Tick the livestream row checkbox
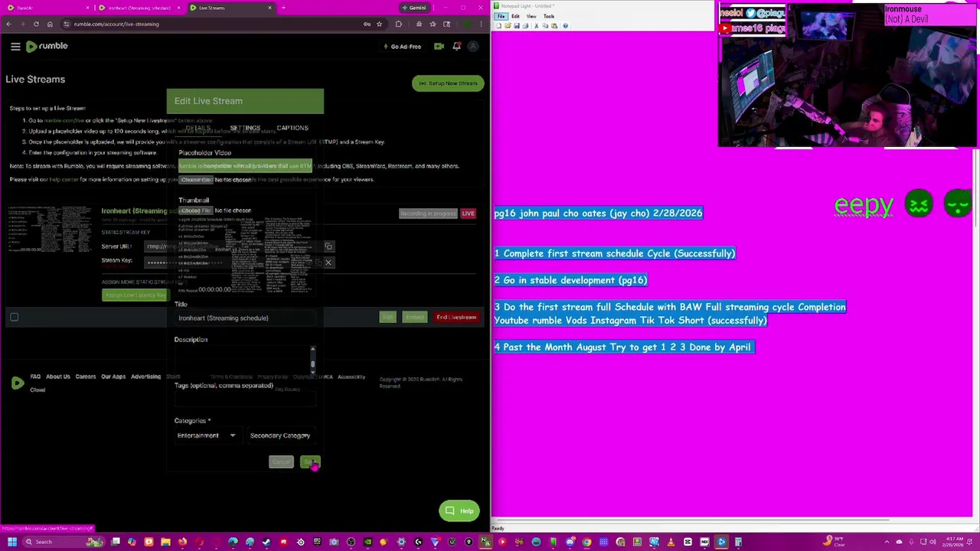Screen dimensions: 980x551 pyautogui.click(x=14, y=317)
